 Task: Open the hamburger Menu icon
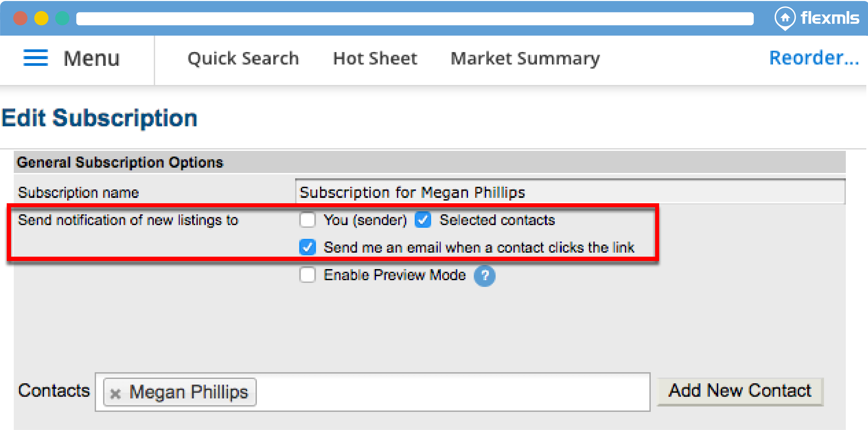click(x=35, y=58)
